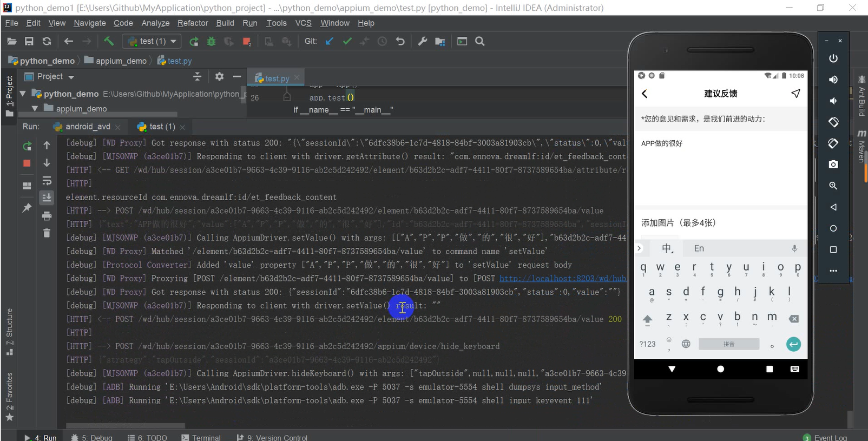Click the horizontal scrollbar in console
The image size is (868, 441).
click(126, 426)
